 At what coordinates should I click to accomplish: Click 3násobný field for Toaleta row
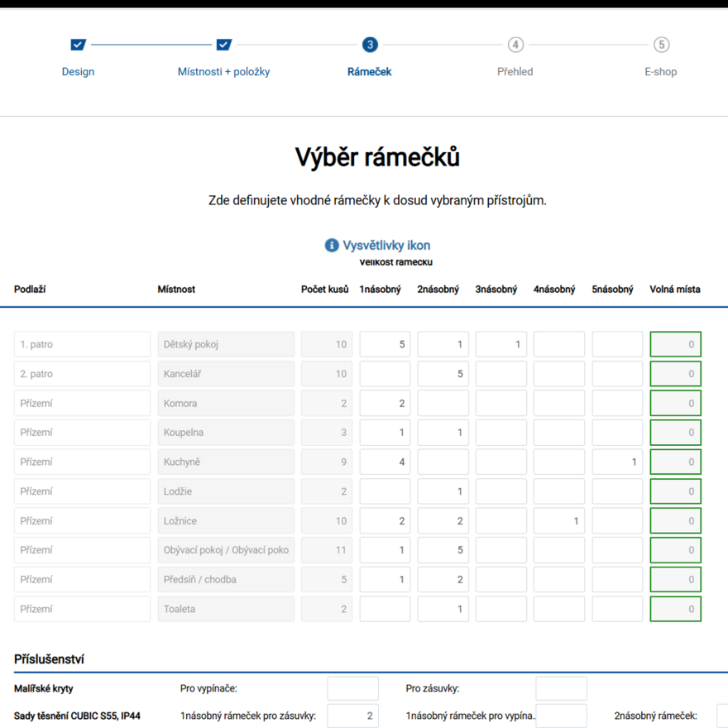501,609
